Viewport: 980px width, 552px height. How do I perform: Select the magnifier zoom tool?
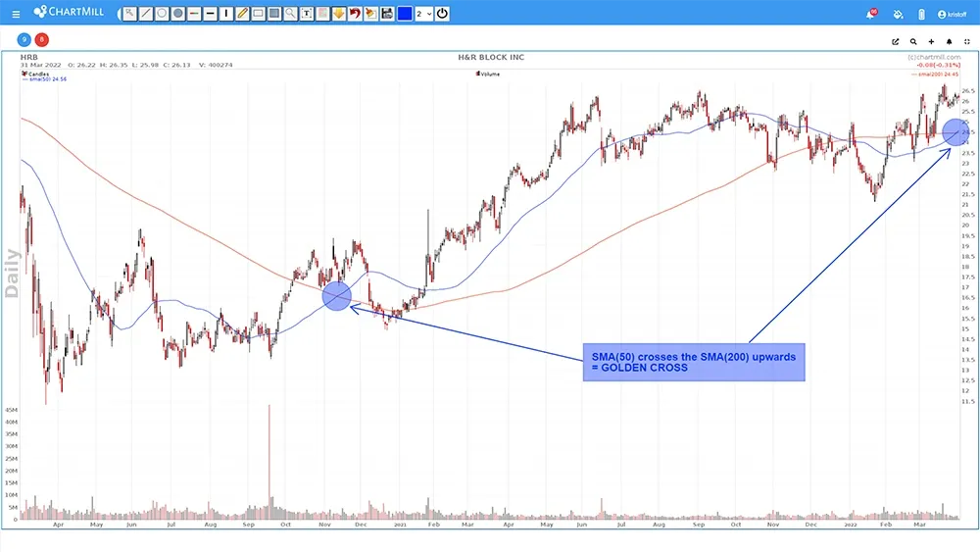tap(291, 13)
